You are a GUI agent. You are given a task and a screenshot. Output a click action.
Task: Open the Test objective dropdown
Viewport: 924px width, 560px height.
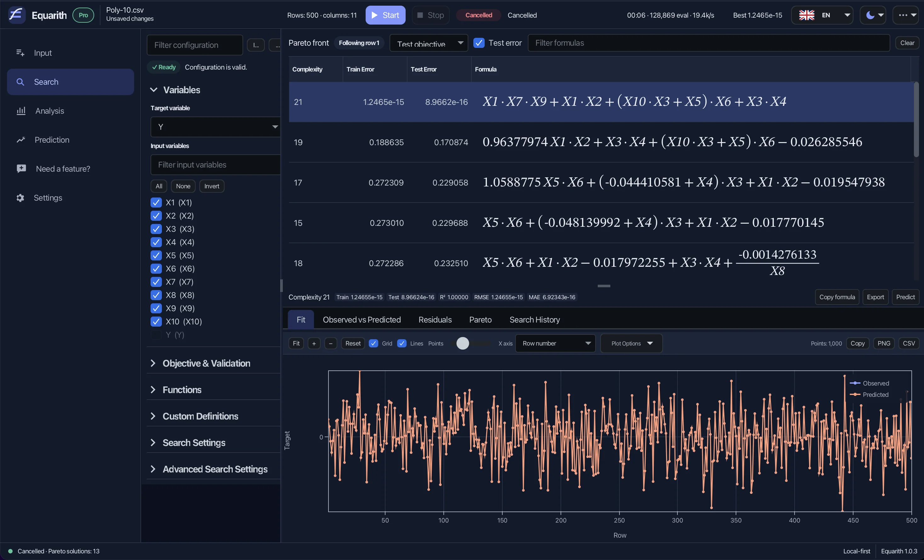click(x=429, y=43)
